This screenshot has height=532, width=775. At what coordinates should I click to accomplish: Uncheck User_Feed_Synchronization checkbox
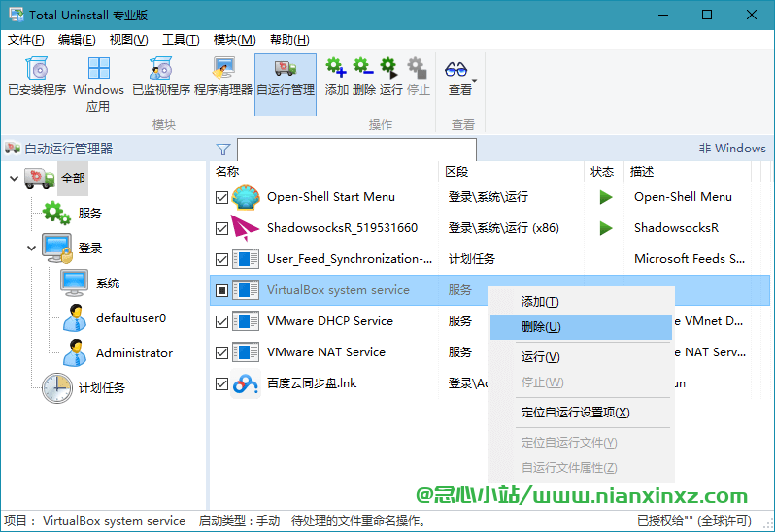222,260
